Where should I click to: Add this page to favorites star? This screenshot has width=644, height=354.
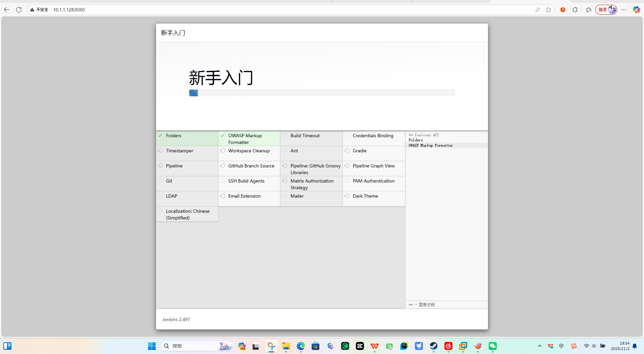548,10
